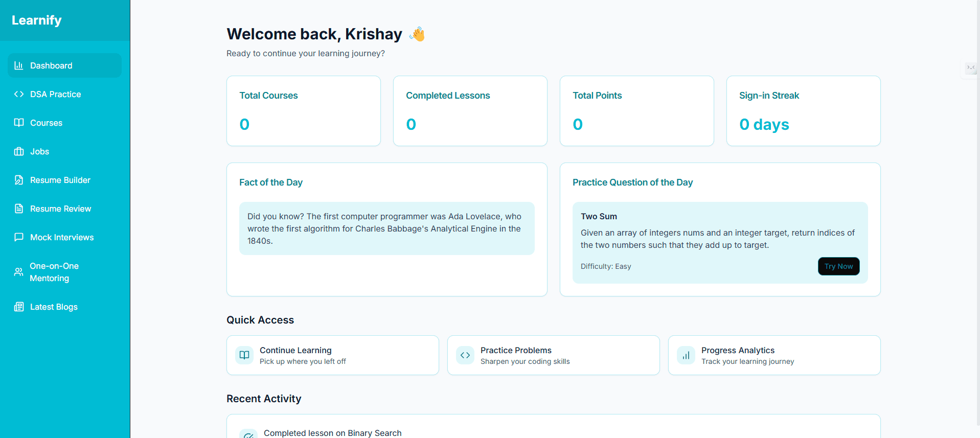The width and height of the screenshot is (980, 438).
Task: Click the Continue Learning book icon
Action: [244, 355]
